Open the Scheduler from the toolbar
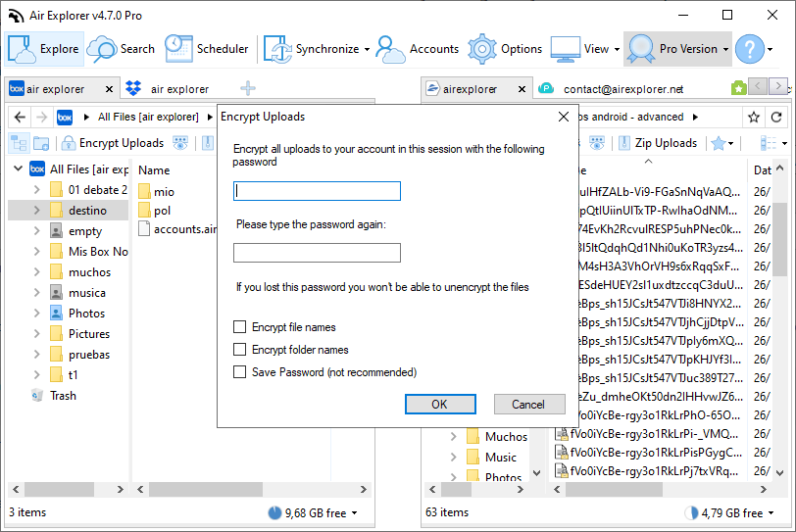 [206, 49]
